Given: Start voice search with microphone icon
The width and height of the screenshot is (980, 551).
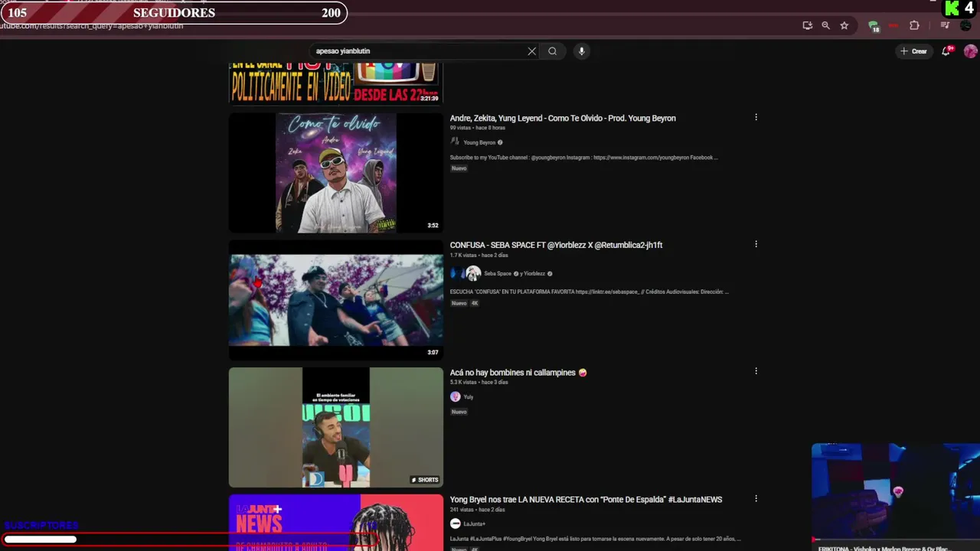Looking at the screenshot, I should pos(581,51).
